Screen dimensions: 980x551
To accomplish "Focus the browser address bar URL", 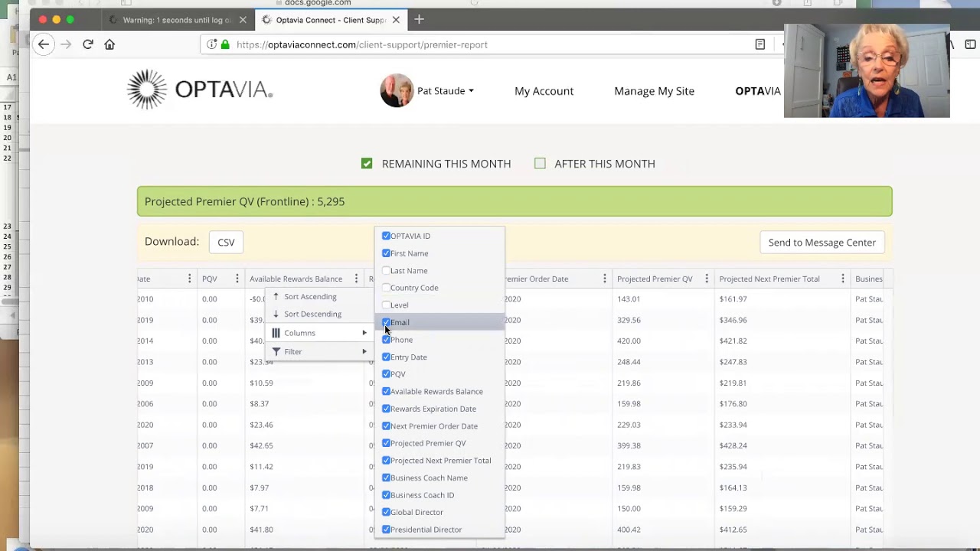I will tap(362, 44).
